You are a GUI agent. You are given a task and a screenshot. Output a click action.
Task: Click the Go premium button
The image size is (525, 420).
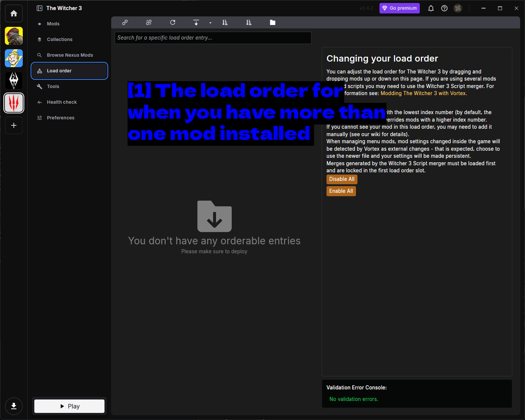400,8
